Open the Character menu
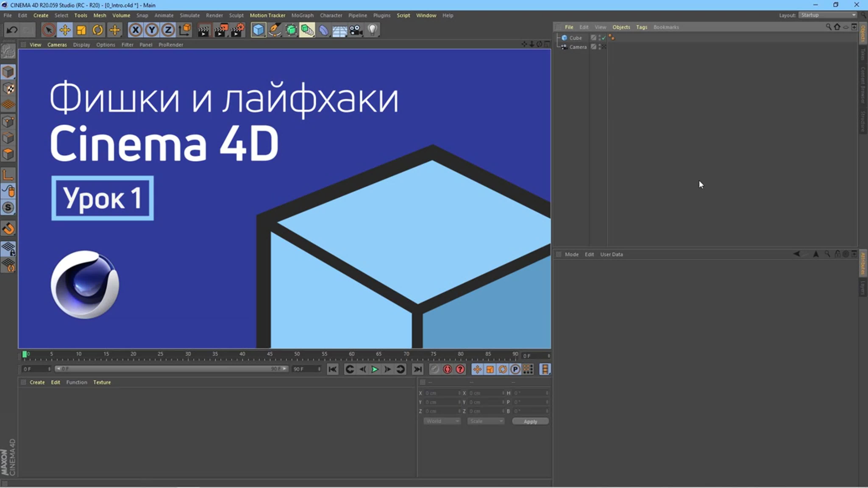868x488 pixels. click(331, 15)
